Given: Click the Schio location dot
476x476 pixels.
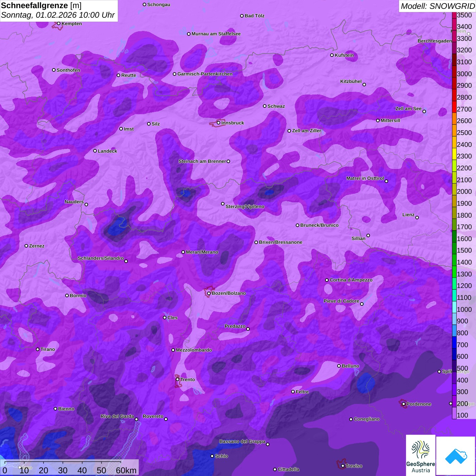Looking at the screenshot, I should pos(212,456).
